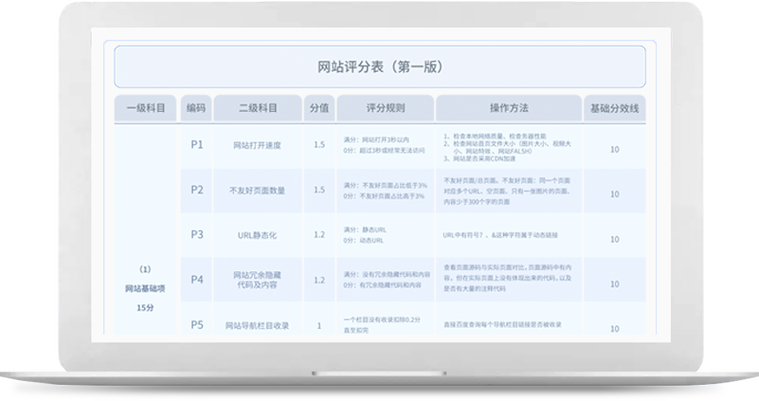Select the 1.5 score in the P2 row
The height and width of the screenshot is (401, 759).
coord(319,190)
